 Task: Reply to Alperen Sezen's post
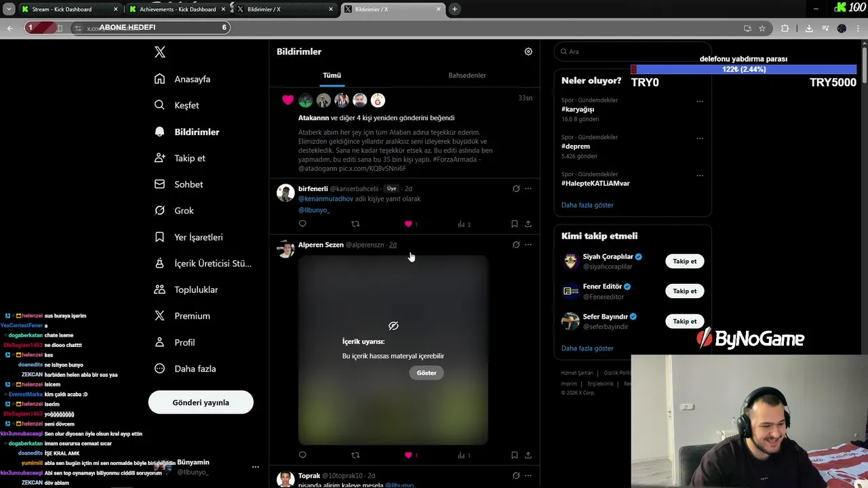pos(302,455)
